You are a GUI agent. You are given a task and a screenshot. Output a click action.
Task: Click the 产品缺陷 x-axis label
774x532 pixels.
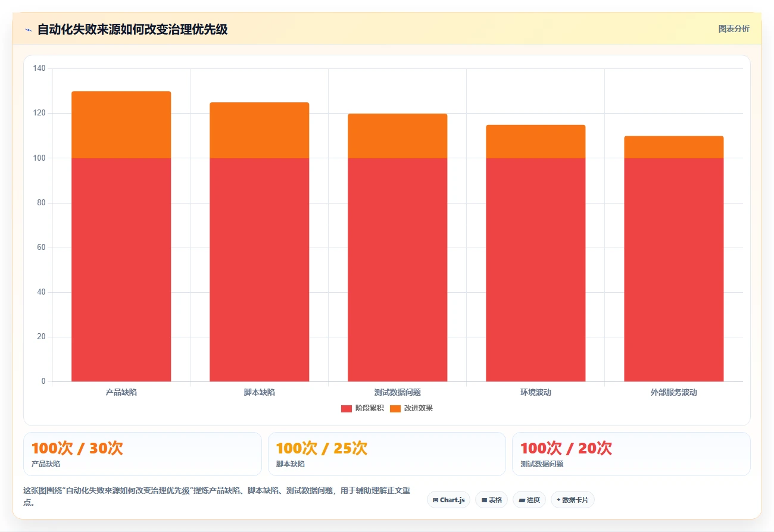click(121, 393)
